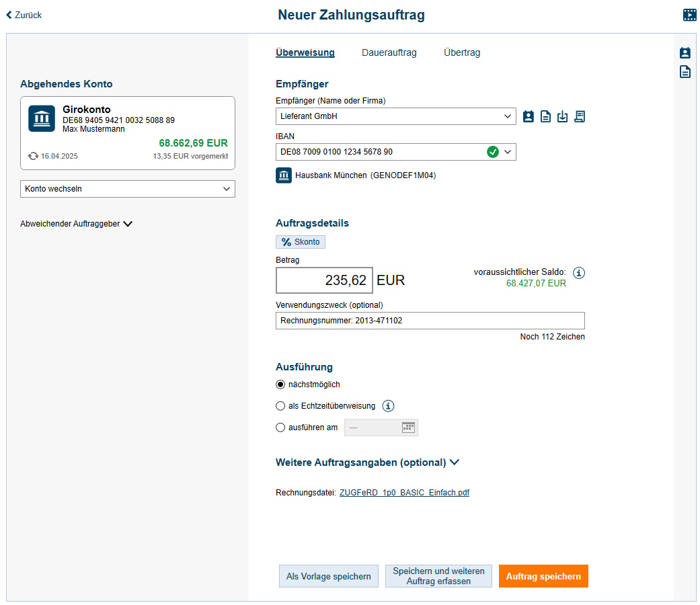700x605 pixels.
Task: Select the 'ausführen am' radio option
Action: (281, 428)
